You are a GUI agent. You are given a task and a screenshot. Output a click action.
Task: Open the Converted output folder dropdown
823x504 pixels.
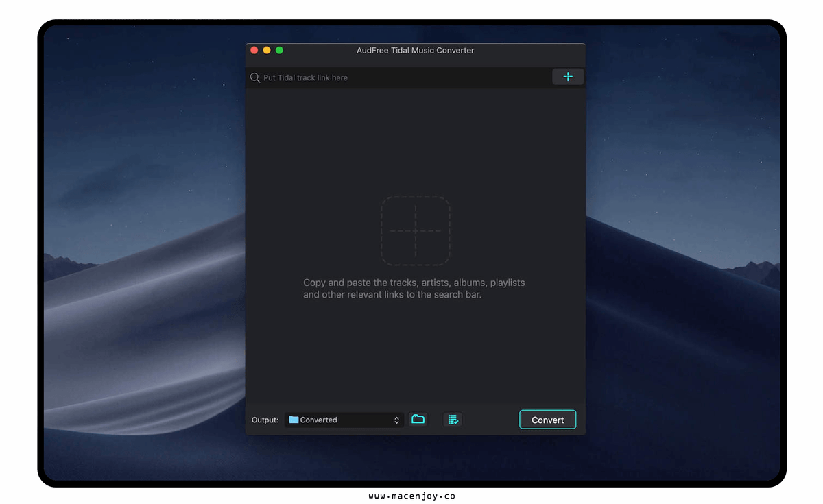pos(344,420)
